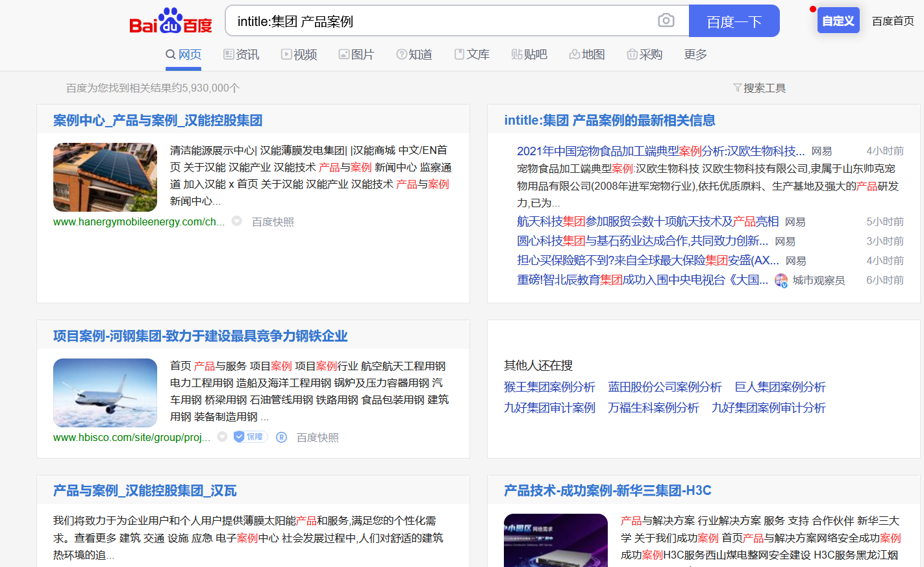The height and width of the screenshot is (567, 924).
Task: Open 案例中心_产品与案例_汉能控股集团 result
Action: [158, 120]
